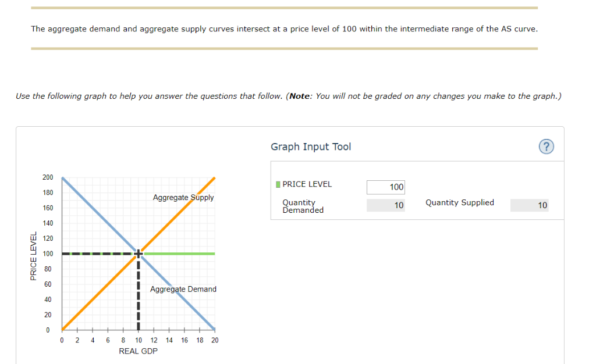Click the Graph Input Tool panel title
The height and width of the screenshot is (364, 596).
[x=311, y=147]
